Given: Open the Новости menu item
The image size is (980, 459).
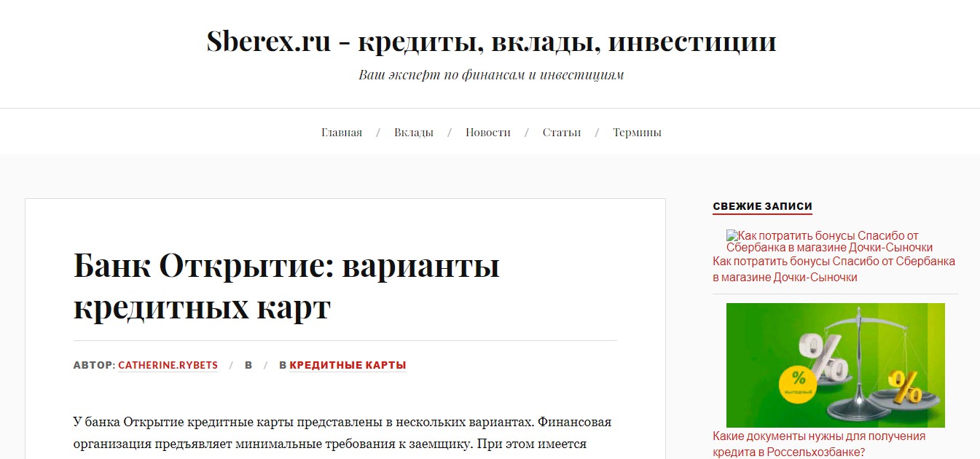Looking at the screenshot, I should pyautogui.click(x=488, y=133).
